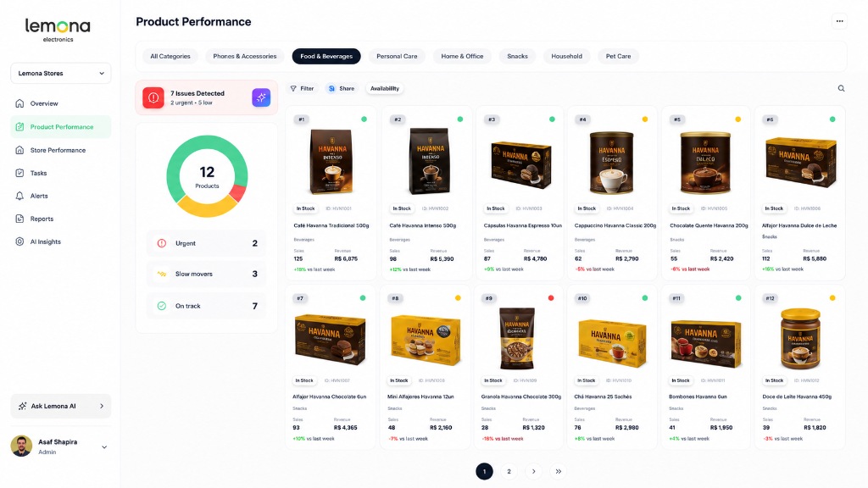Click the Slow movers wave icon
868x488 pixels.
[x=162, y=274]
